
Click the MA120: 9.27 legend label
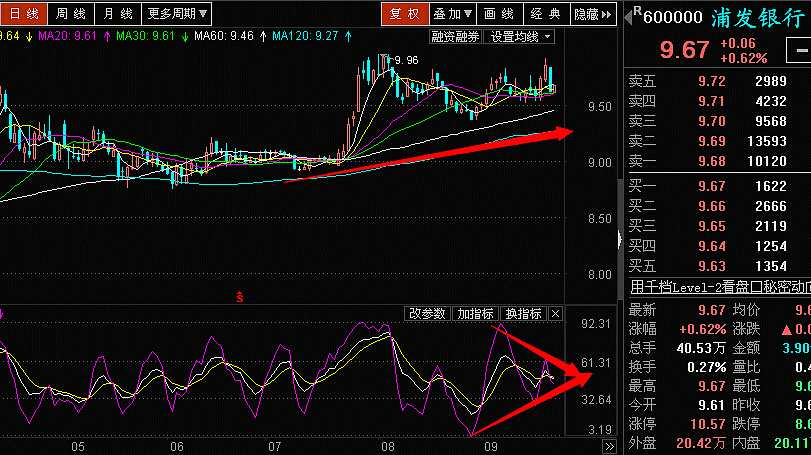coord(305,36)
